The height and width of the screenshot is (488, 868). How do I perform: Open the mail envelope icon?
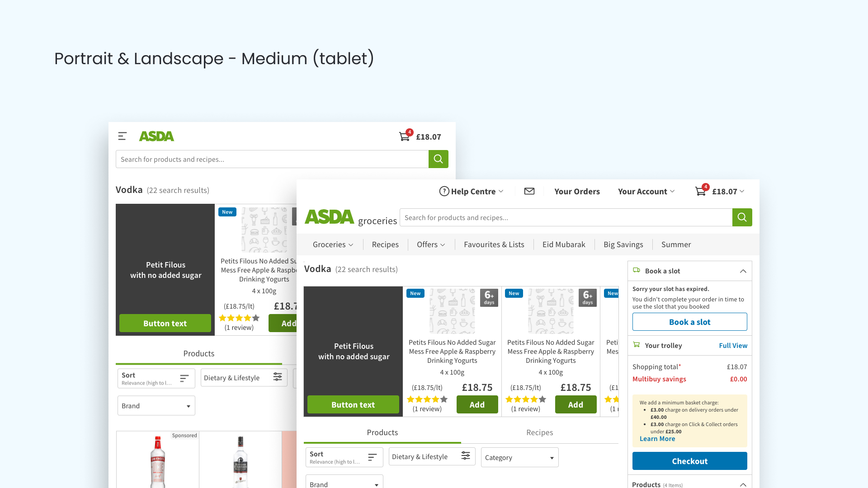click(529, 191)
